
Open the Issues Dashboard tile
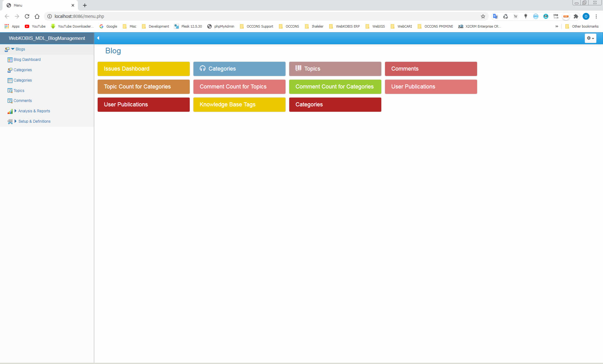[144, 69]
